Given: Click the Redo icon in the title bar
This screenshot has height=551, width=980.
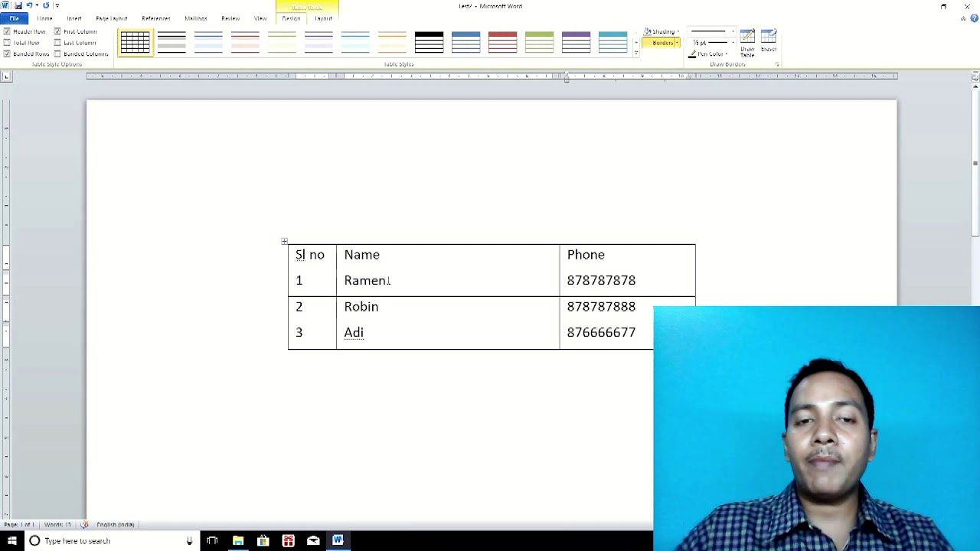Looking at the screenshot, I should pyautogui.click(x=46, y=6).
